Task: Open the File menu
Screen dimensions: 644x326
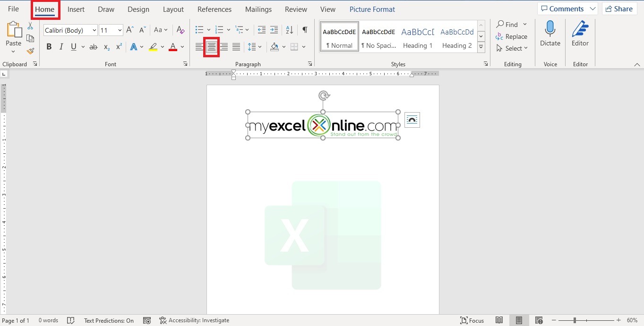Action: (13, 9)
